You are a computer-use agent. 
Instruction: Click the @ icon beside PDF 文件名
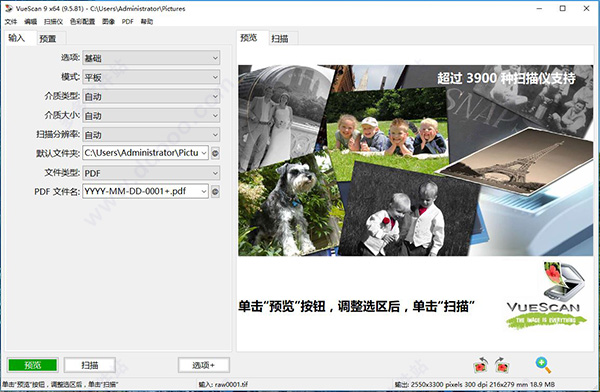(215, 191)
